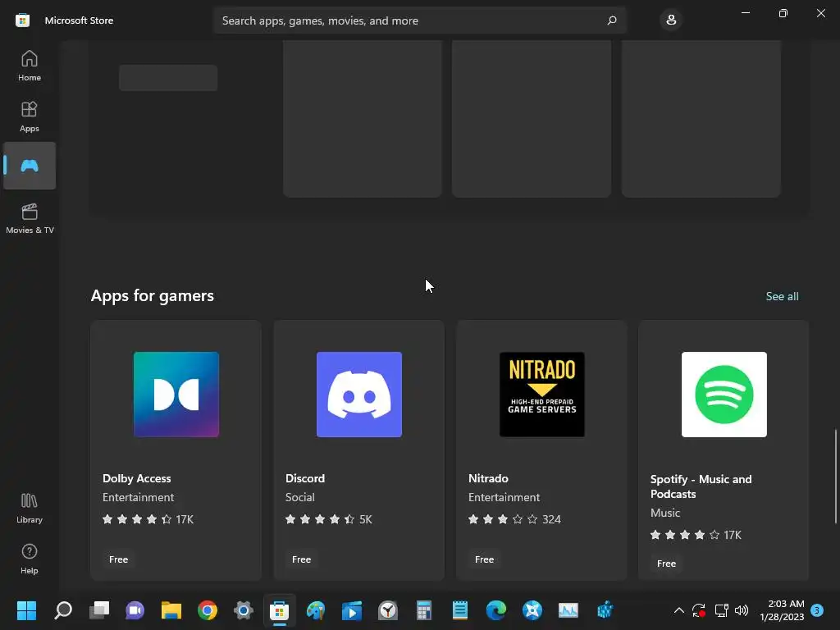The image size is (840, 630).
Task: Open Movies & TV section
Action: [30, 218]
